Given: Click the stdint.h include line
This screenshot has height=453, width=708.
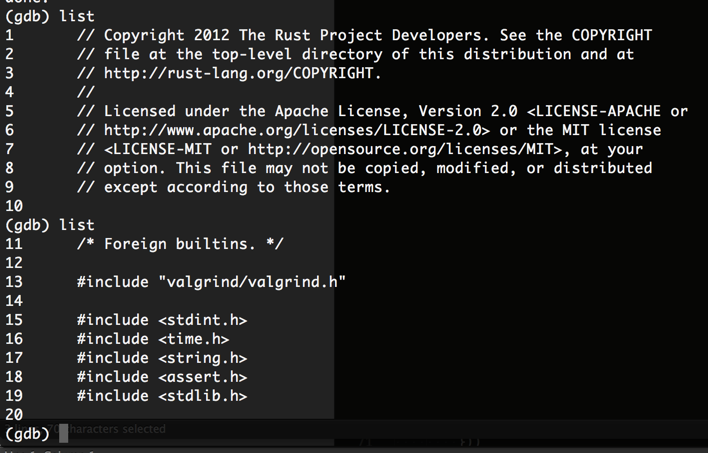Looking at the screenshot, I should (162, 320).
